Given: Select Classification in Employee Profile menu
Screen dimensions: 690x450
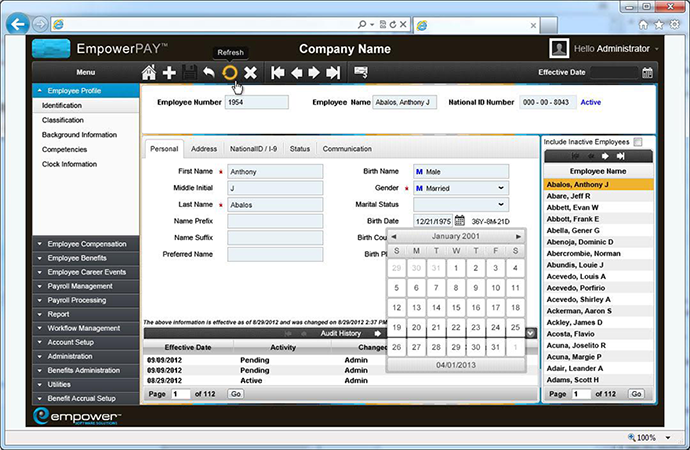Looking at the screenshot, I should tap(63, 119).
